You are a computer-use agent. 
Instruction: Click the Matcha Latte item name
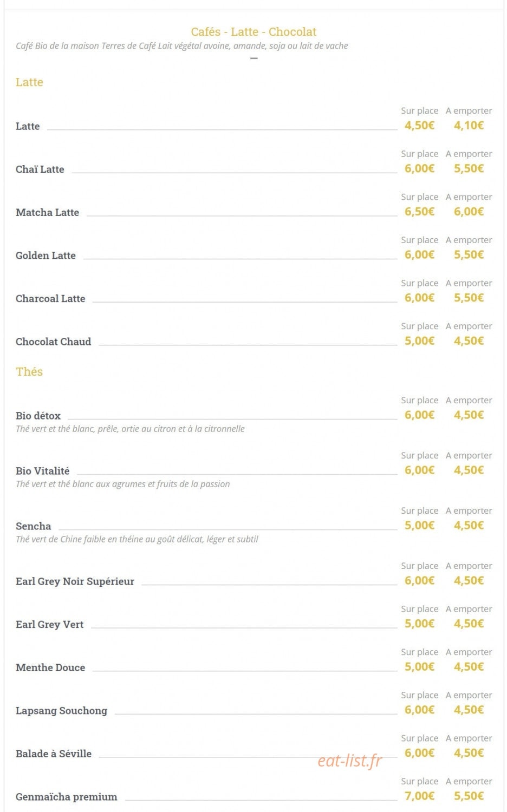pyautogui.click(x=48, y=213)
